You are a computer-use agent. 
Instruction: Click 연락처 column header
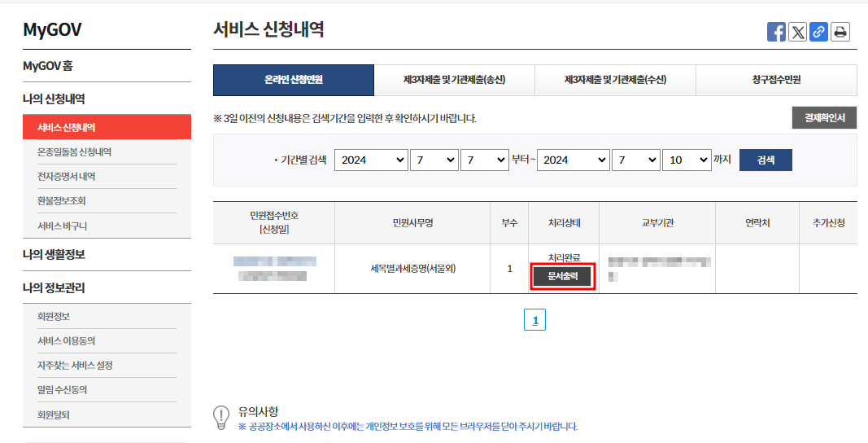click(x=757, y=223)
